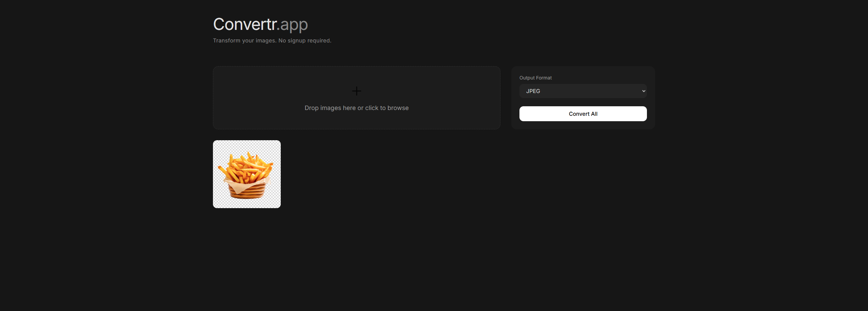Click the JPEG text in the format selector
868x311 pixels.
[533, 91]
